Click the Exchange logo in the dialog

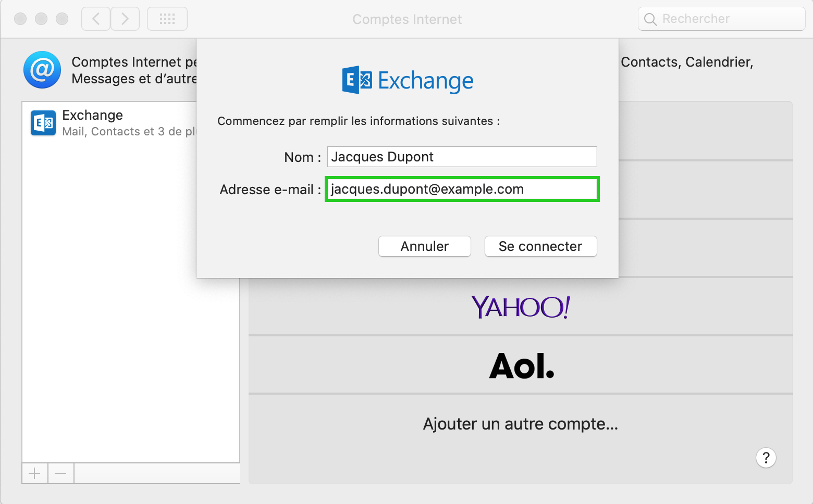point(408,80)
